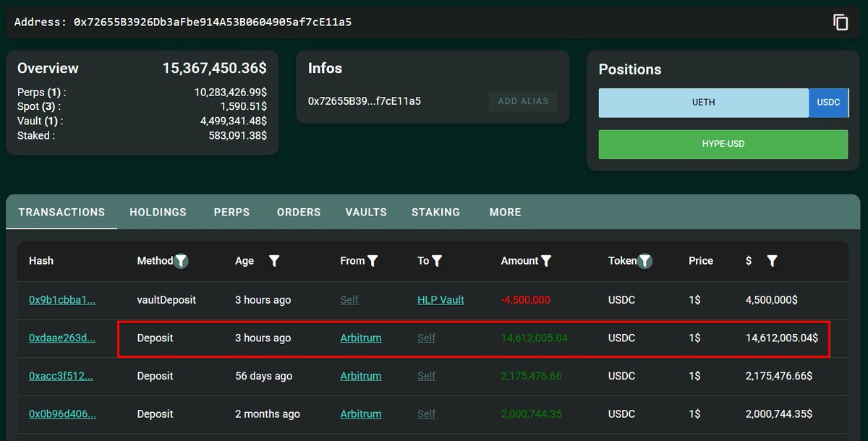Click the shortened address 0x72655B39...f7cE11a5
Viewport: 868px width, 441px height.
pyautogui.click(x=365, y=101)
